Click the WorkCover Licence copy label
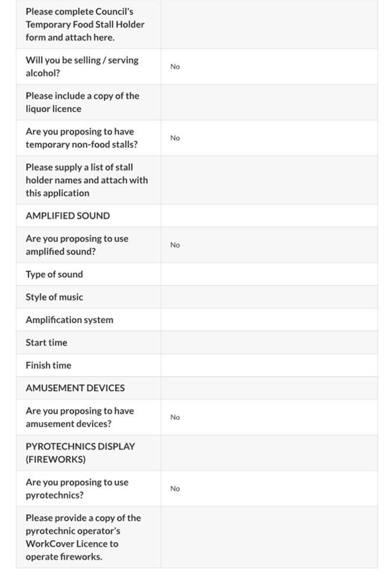 [x=83, y=537]
